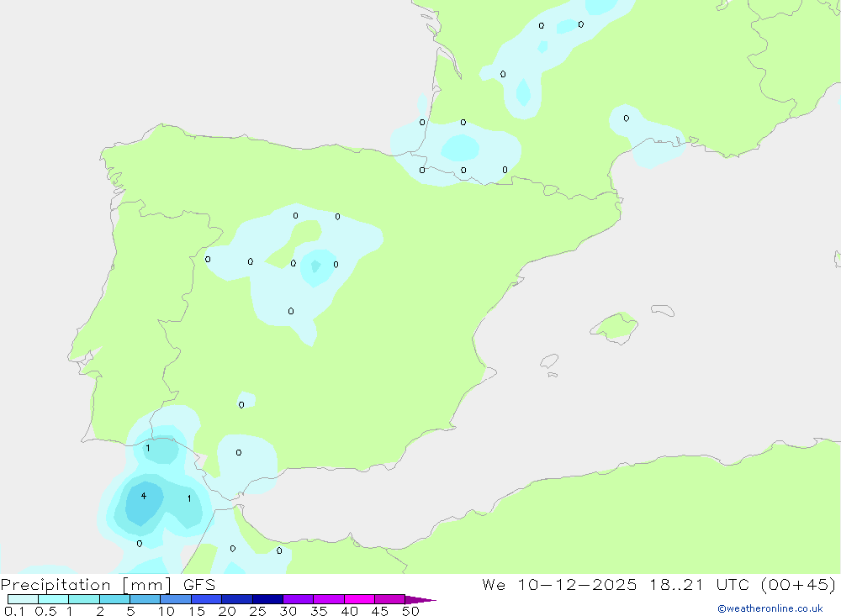Click the 45–50 mm legend swatch
The height and width of the screenshot is (616, 841).
click(389, 599)
